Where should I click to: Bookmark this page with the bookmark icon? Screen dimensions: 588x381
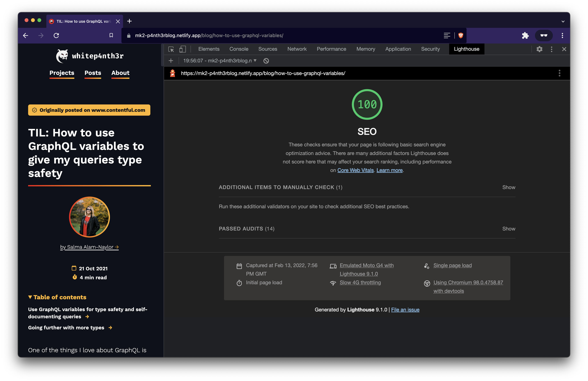(111, 35)
